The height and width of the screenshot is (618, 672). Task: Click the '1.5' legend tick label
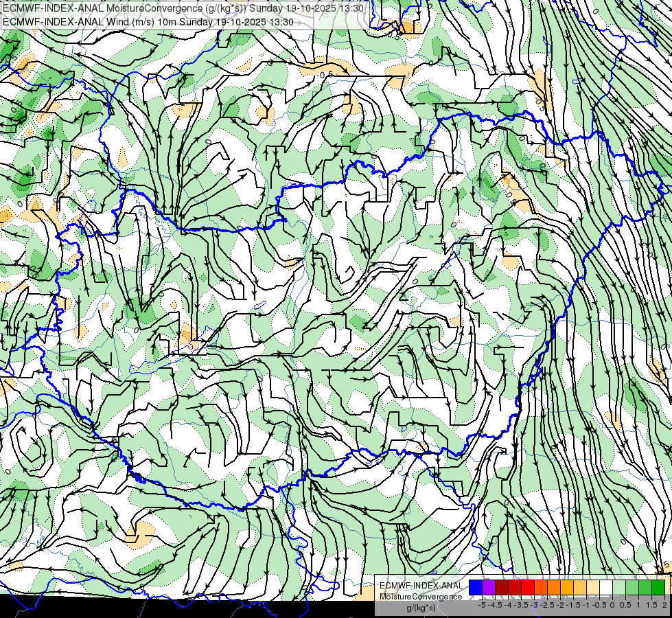coord(651,605)
